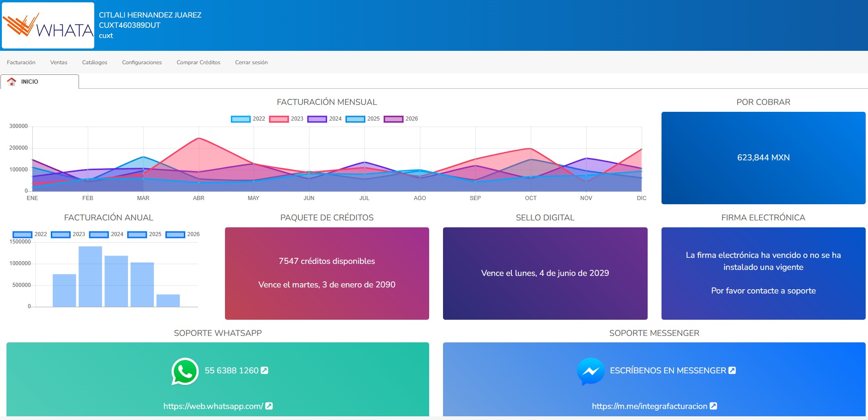Click the Messenger logo icon

[590, 371]
